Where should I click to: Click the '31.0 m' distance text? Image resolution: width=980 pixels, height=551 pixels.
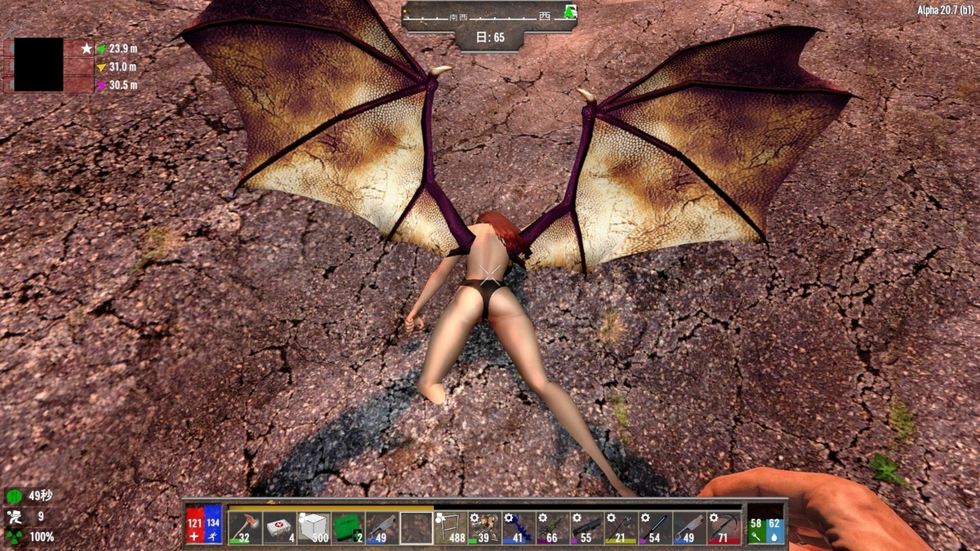click(122, 67)
